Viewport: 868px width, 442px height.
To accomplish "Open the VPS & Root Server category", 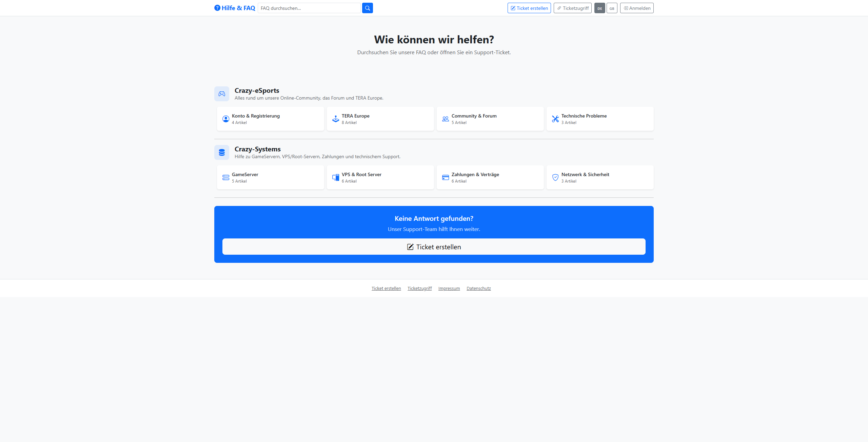I will (x=380, y=177).
